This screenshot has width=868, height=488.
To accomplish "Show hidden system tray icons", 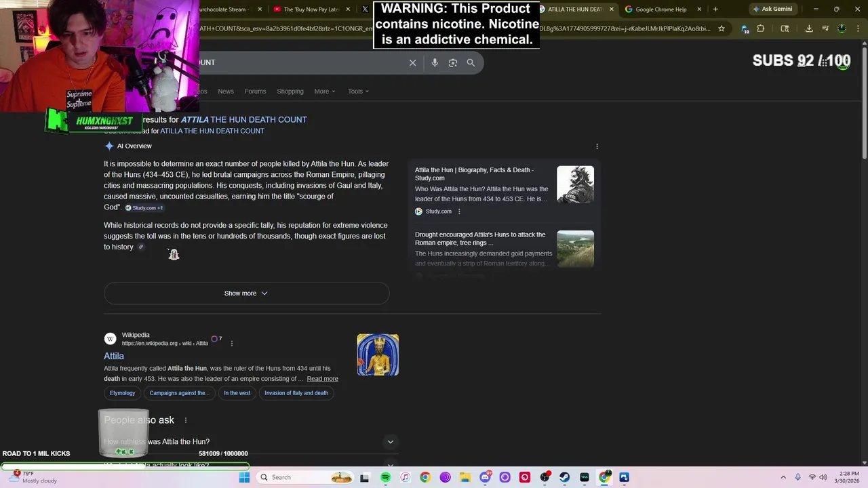I will point(783,477).
